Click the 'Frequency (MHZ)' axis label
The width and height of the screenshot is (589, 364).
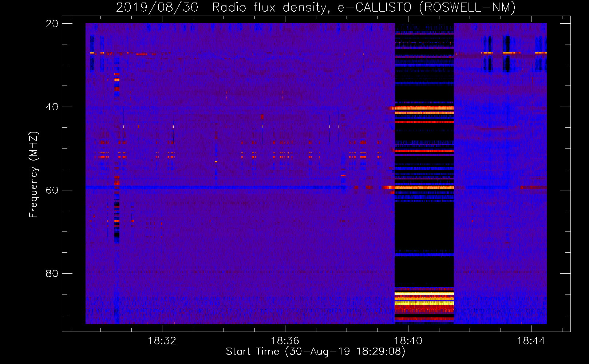coord(33,175)
